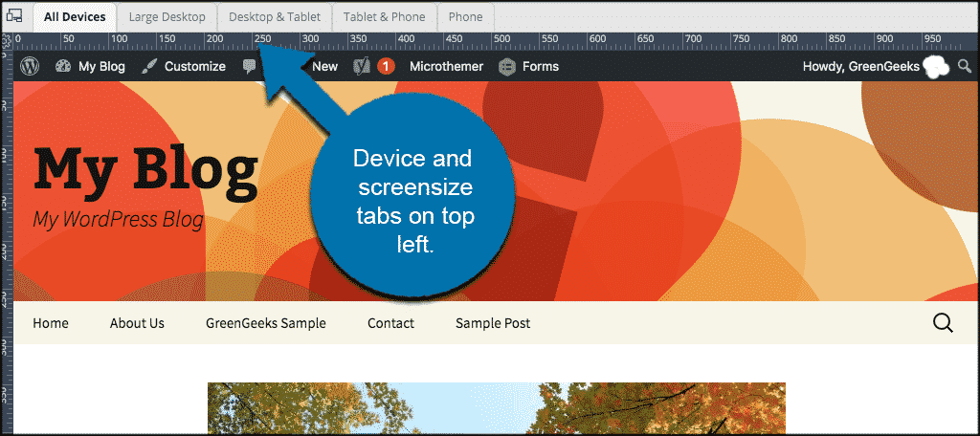980x436 pixels.
Task: Select the Phone tab
Action: click(466, 17)
